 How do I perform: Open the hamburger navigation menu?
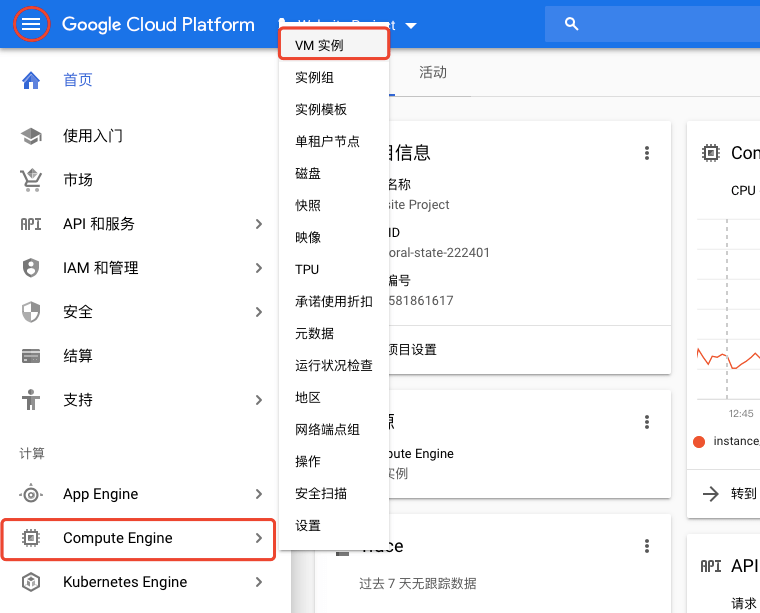coord(31,23)
